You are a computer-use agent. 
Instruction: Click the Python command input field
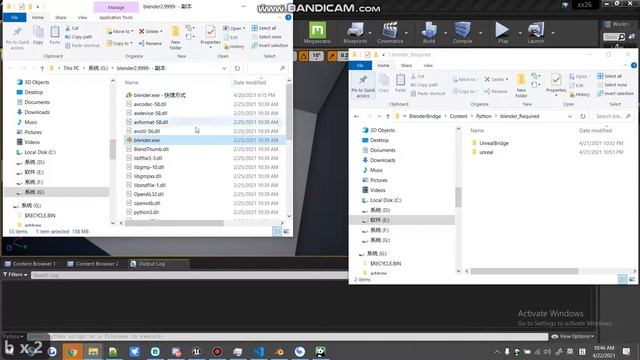coord(287,337)
